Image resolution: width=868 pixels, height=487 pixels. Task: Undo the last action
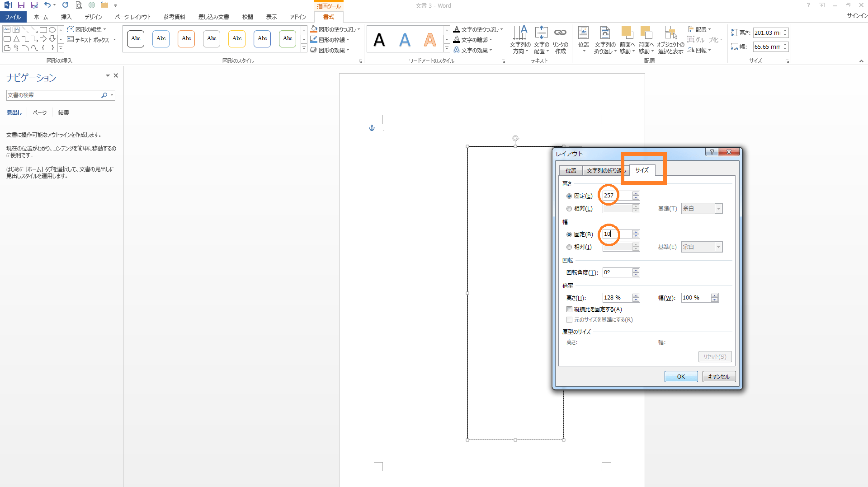point(47,5)
